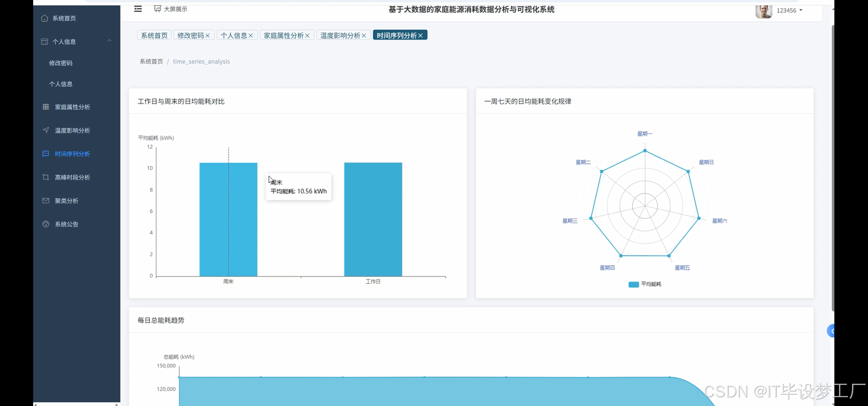Close the 时间序列分析 tab
This screenshot has width=868, height=406.
click(x=420, y=35)
